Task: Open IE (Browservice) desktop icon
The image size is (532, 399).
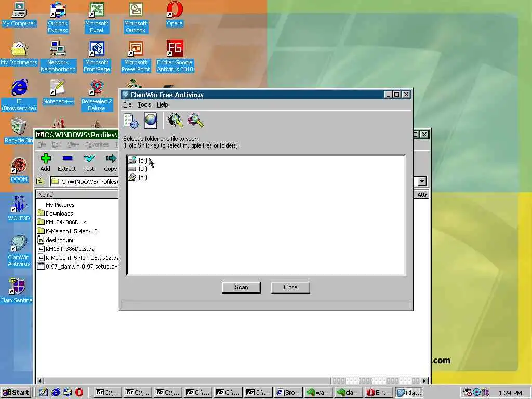Action: coord(19,96)
